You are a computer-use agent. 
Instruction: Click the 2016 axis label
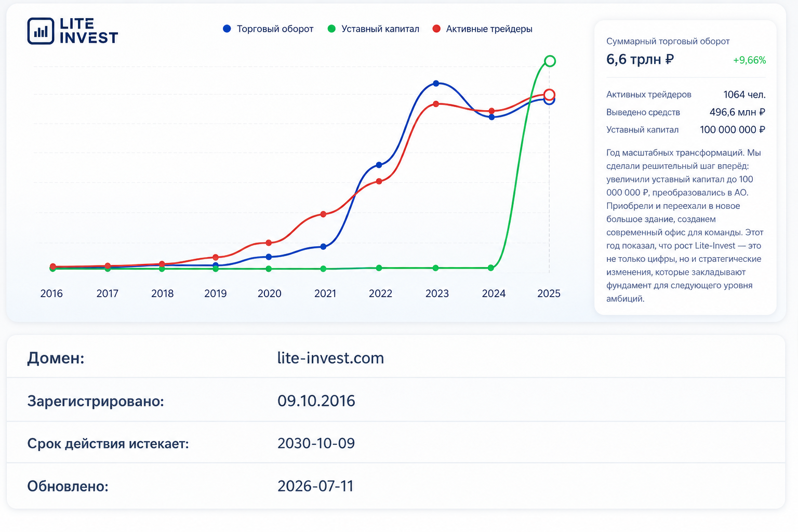[x=51, y=294]
